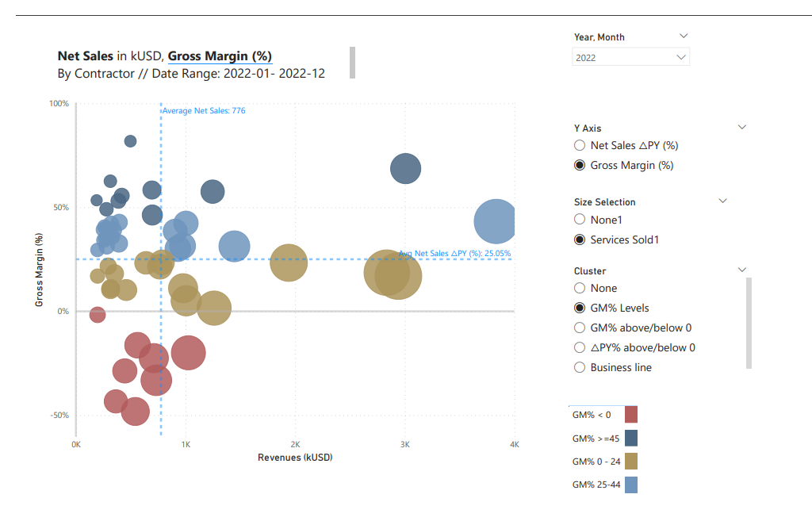Image resolution: width=812 pixels, height=521 pixels.
Task: Select the Net Sales △PY (%) Y axis option
Action: point(580,145)
